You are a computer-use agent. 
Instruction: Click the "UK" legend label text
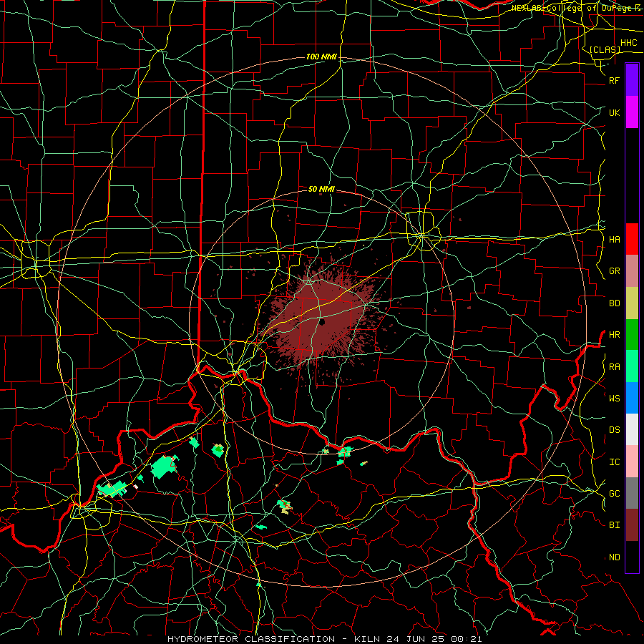click(x=615, y=112)
